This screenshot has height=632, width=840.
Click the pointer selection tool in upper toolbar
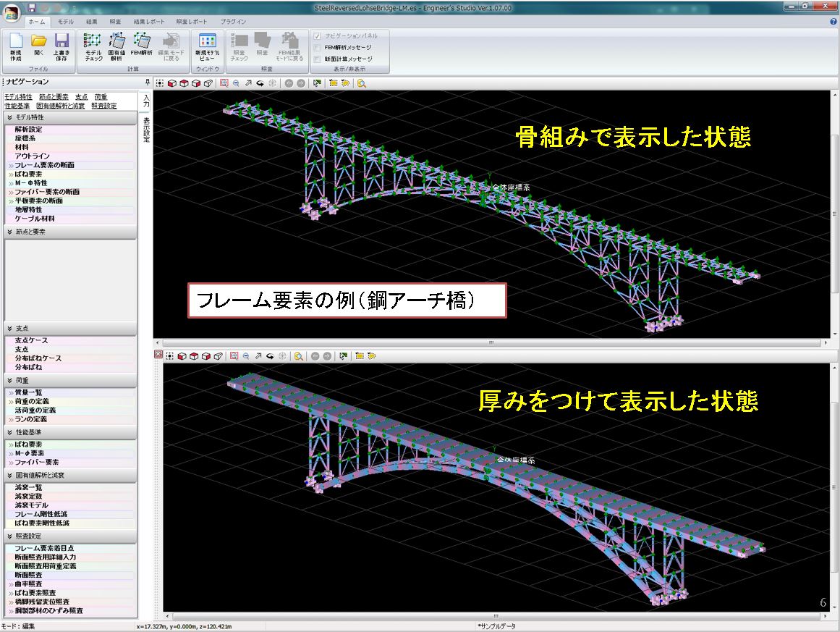pos(317,83)
